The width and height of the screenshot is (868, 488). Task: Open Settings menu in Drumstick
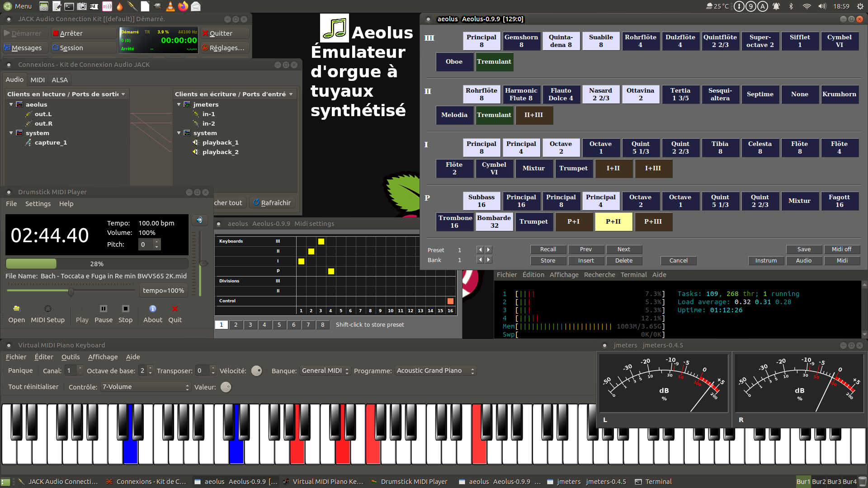click(x=38, y=204)
